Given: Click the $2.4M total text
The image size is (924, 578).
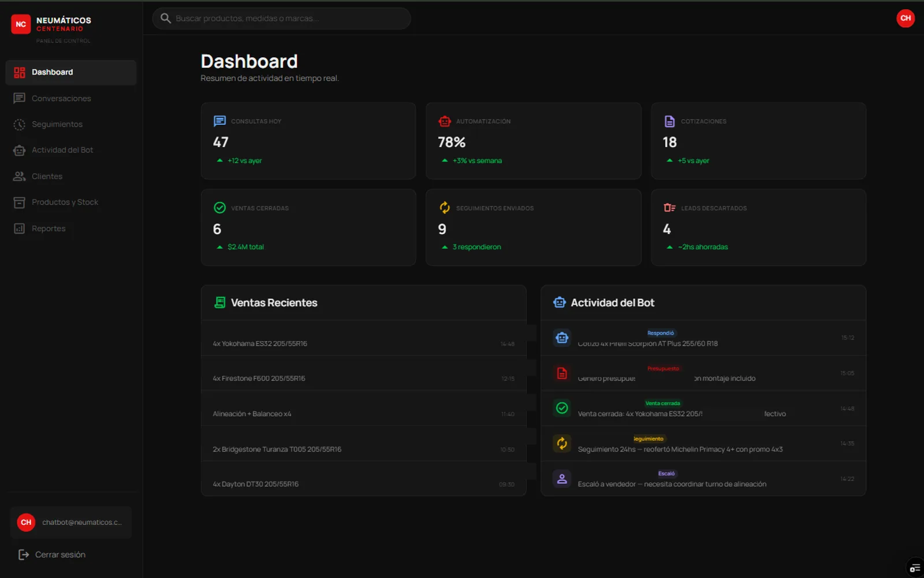Looking at the screenshot, I should (245, 247).
